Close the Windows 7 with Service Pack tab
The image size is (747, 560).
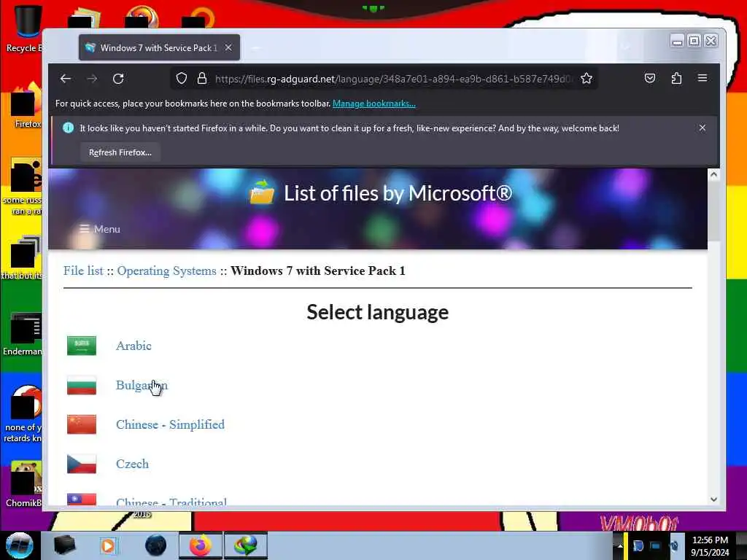(x=228, y=47)
